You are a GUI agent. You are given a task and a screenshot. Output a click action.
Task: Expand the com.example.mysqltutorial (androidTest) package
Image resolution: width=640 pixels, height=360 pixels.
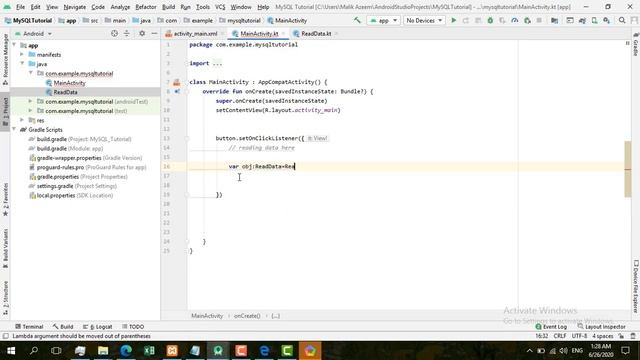click(30, 101)
